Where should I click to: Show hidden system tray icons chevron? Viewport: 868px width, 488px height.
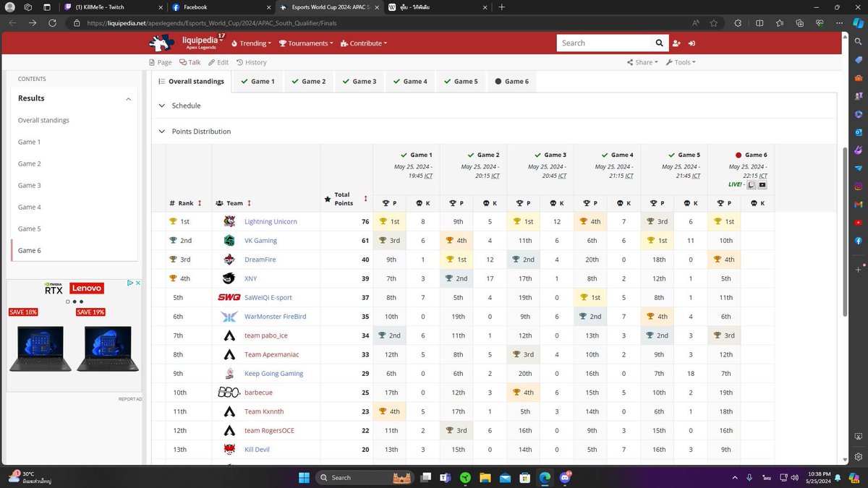coord(735,478)
